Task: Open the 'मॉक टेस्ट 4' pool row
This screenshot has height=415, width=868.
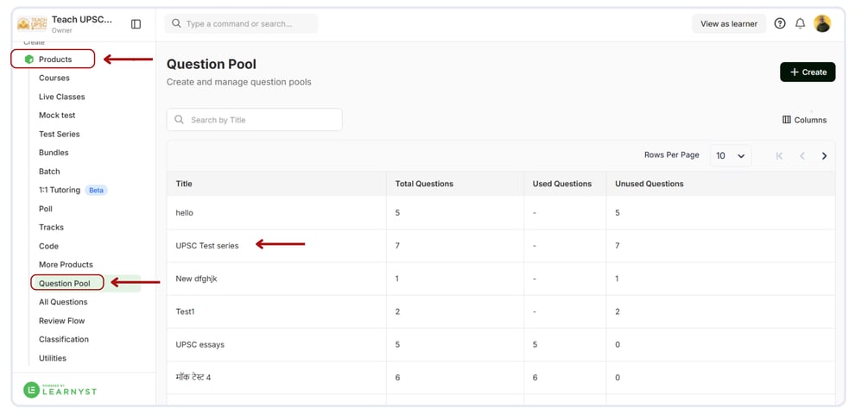Action: pyautogui.click(x=501, y=377)
